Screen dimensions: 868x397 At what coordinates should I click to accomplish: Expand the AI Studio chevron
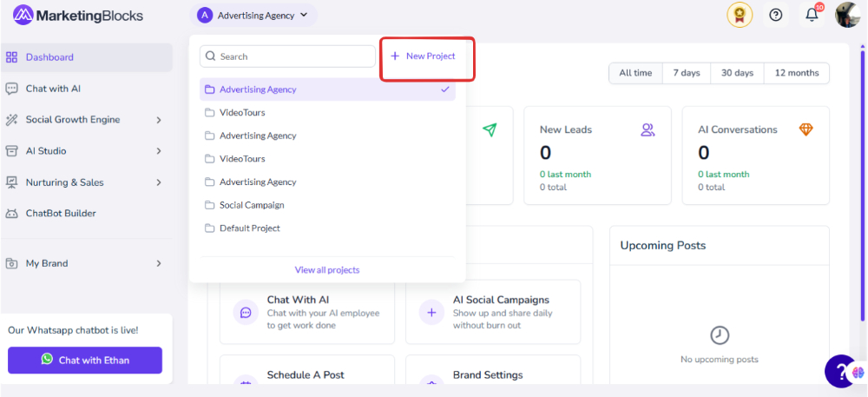click(x=158, y=151)
